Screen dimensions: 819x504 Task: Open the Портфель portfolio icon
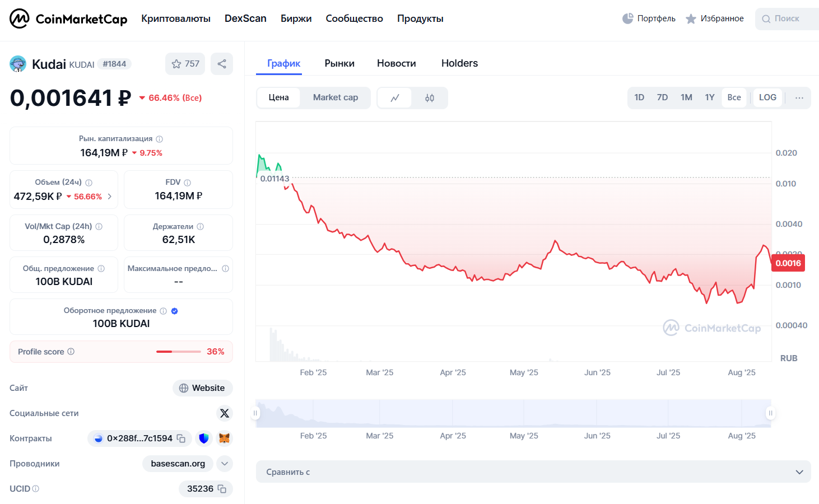pyautogui.click(x=627, y=18)
